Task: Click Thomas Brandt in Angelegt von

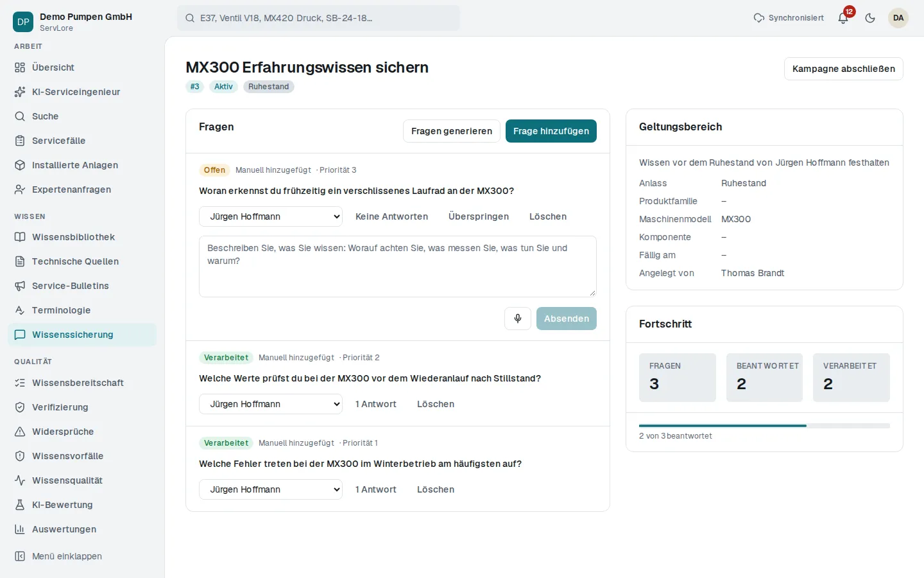Action: click(x=753, y=273)
